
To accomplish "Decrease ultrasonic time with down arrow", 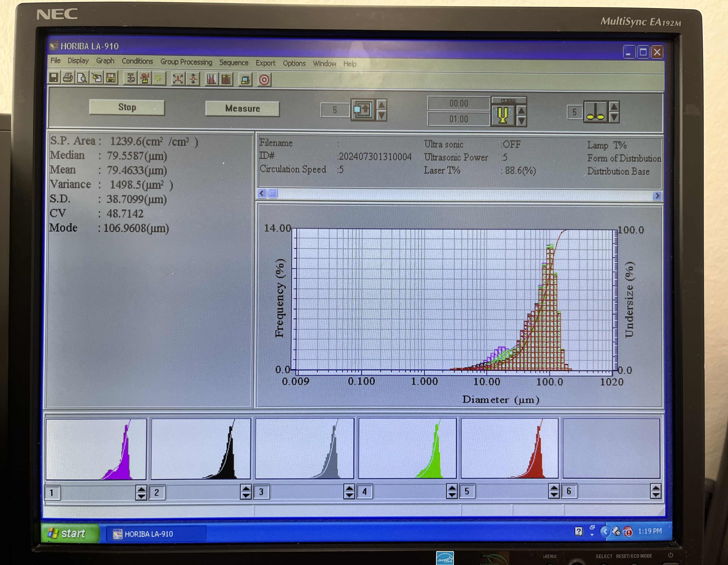I will [522, 121].
